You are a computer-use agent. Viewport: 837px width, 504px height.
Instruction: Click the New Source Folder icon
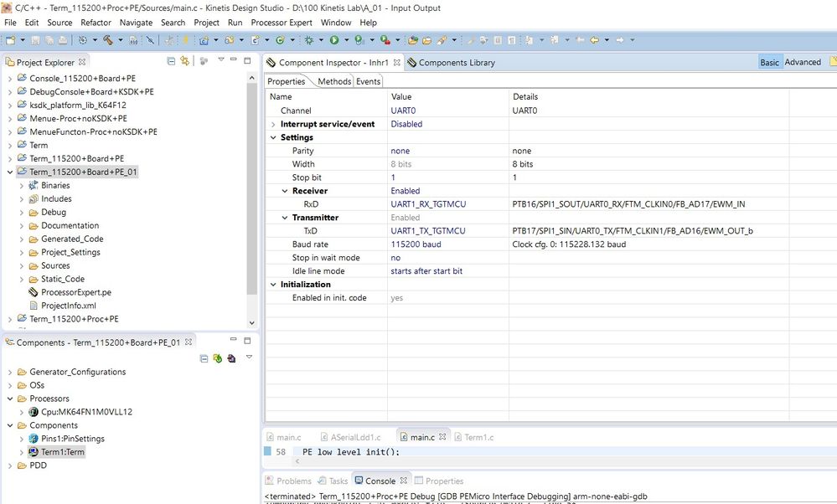230,40
